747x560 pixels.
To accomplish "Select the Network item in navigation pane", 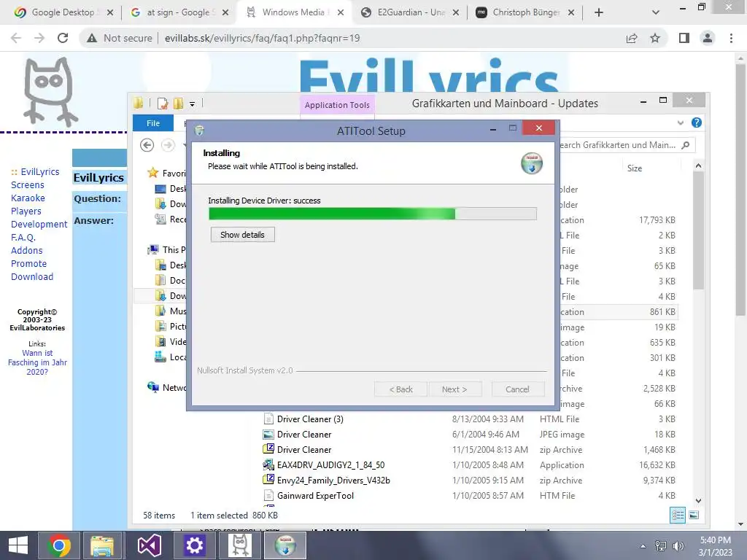I will coord(166,387).
